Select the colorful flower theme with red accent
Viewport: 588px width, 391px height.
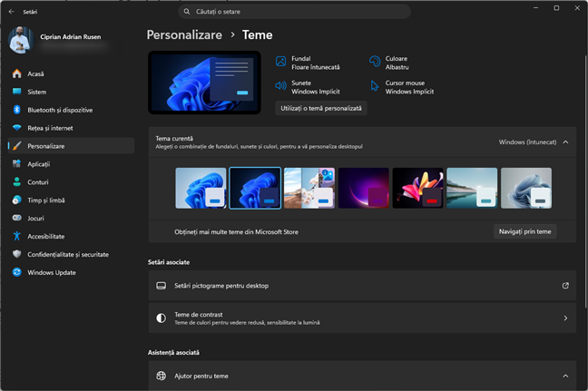click(417, 188)
